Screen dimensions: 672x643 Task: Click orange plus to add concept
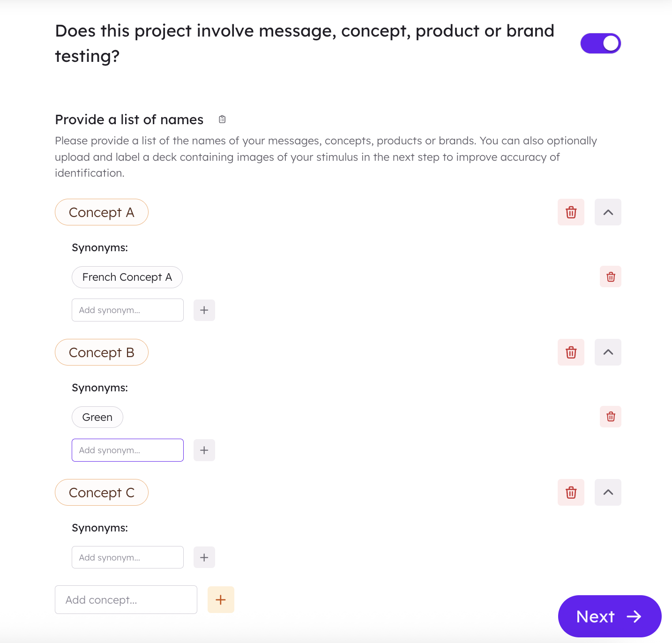pyautogui.click(x=221, y=600)
